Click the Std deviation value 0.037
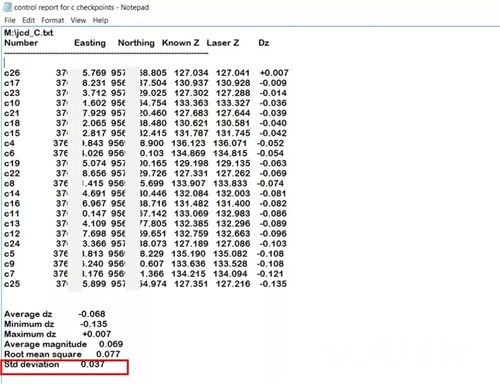 tap(93, 364)
